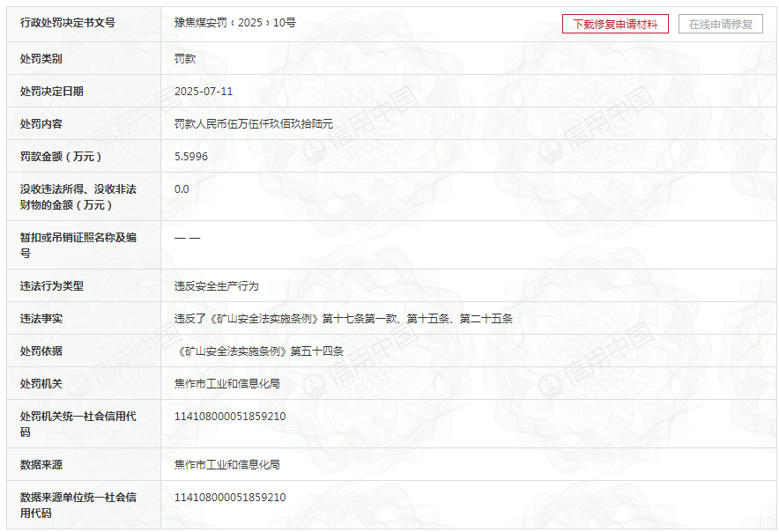Click 焦作市工业和信息化局 in the 数据来源 row
Image resolution: width=779 pixels, height=532 pixels.
pyautogui.click(x=227, y=464)
